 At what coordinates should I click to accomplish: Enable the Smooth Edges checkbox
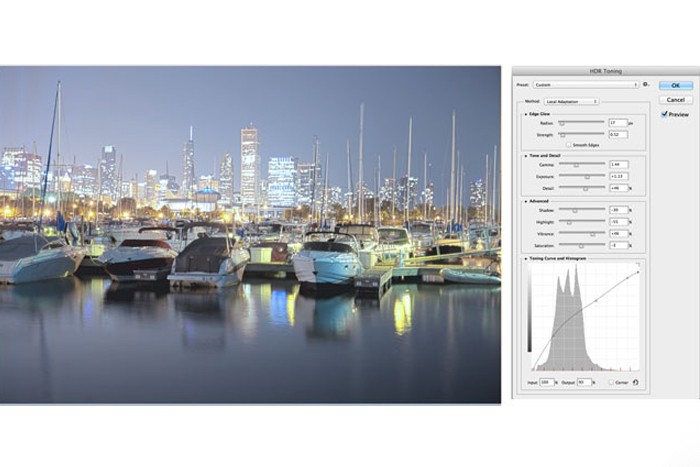(x=569, y=144)
